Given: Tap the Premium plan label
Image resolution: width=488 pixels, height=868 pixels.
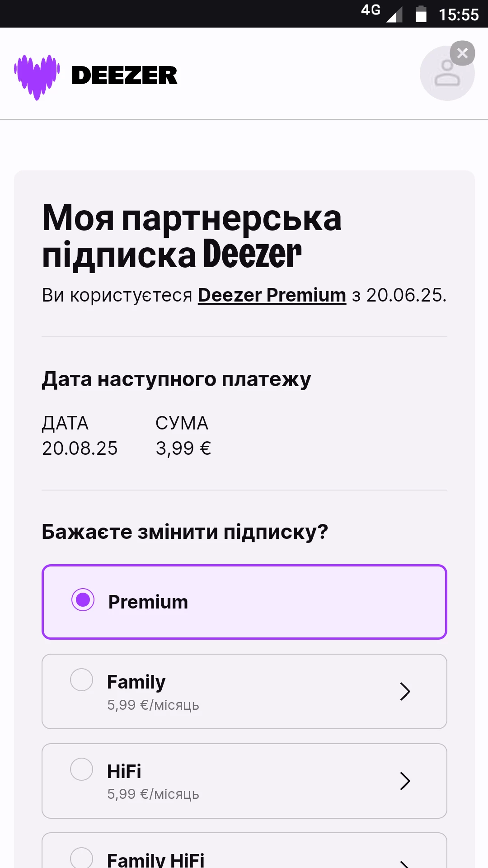Looking at the screenshot, I should coord(148,602).
